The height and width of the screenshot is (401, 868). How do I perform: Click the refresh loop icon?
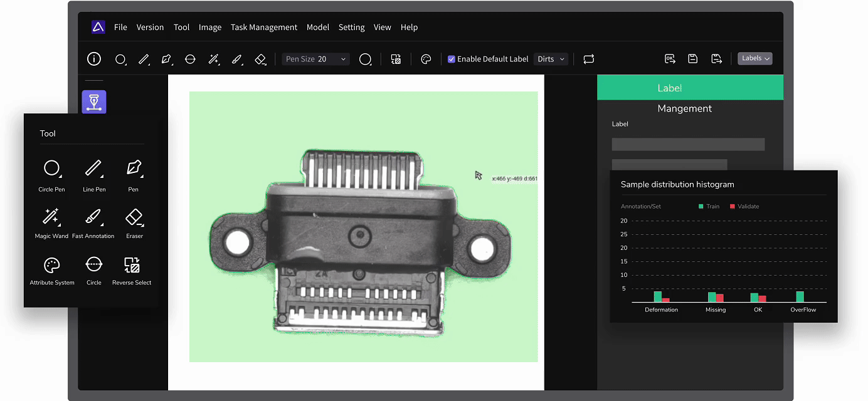[588, 59]
